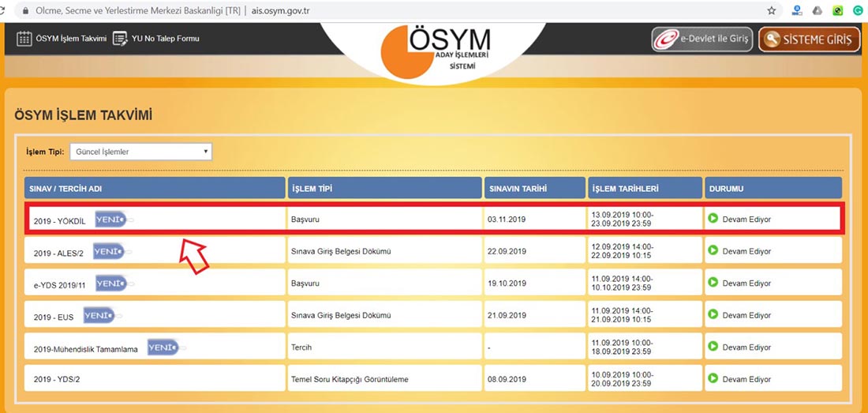The image size is (868, 413).
Task: Expand the İşlem Tipi Güncel İşlemler dropdown
Action: coord(140,152)
